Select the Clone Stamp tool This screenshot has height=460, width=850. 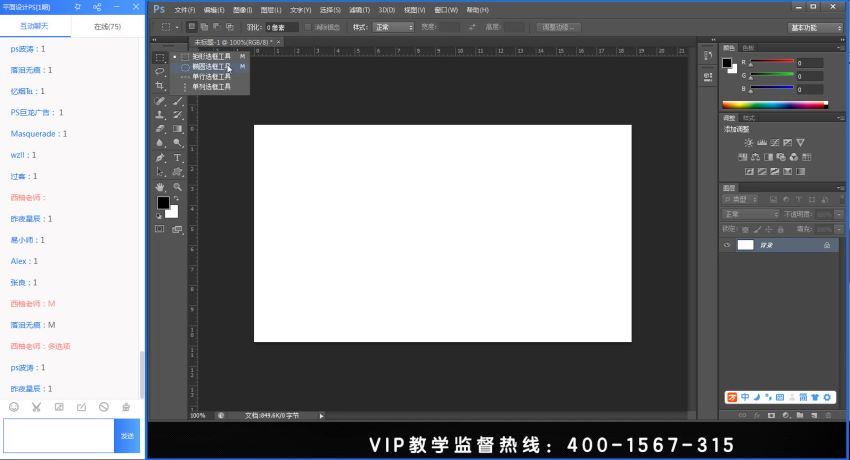(x=159, y=115)
